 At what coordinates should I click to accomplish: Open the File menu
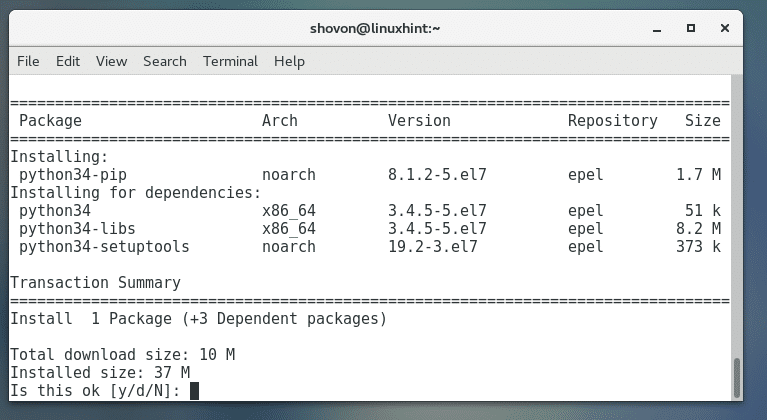tap(28, 61)
